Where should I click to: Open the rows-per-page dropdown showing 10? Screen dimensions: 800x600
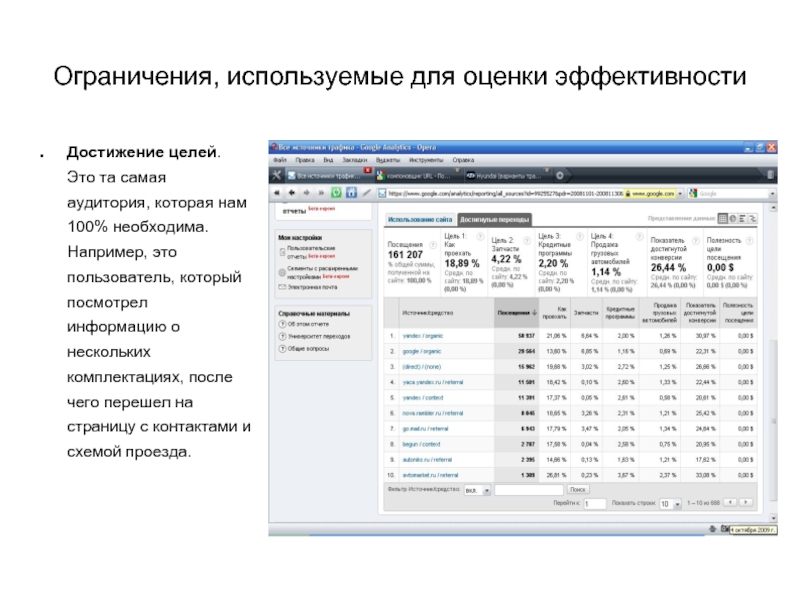coord(666,504)
